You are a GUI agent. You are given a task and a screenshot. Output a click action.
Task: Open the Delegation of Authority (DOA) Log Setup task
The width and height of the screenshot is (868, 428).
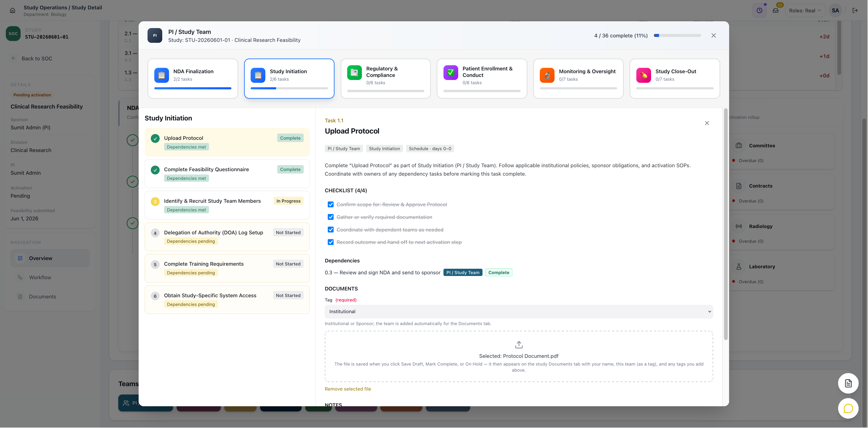point(227,237)
